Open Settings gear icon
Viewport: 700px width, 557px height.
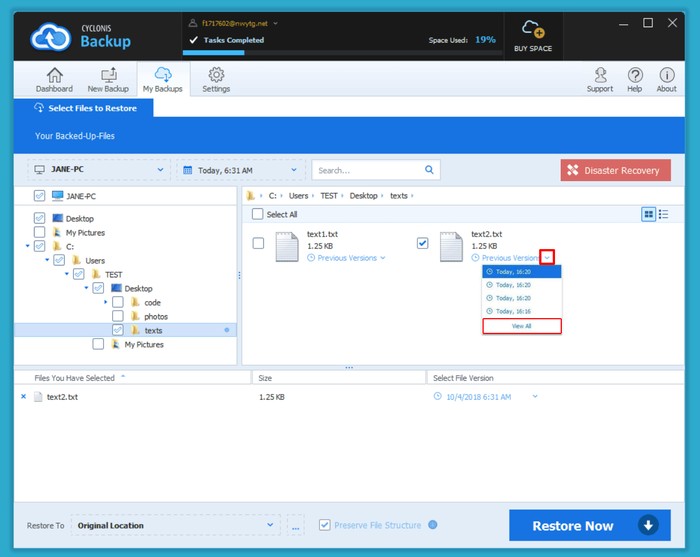click(216, 76)
